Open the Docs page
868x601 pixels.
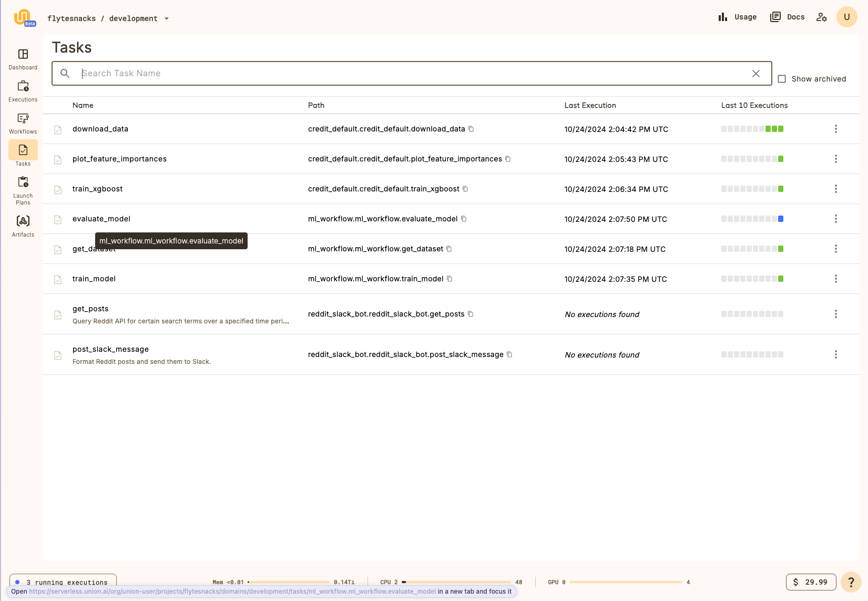[x=787, y=17]
